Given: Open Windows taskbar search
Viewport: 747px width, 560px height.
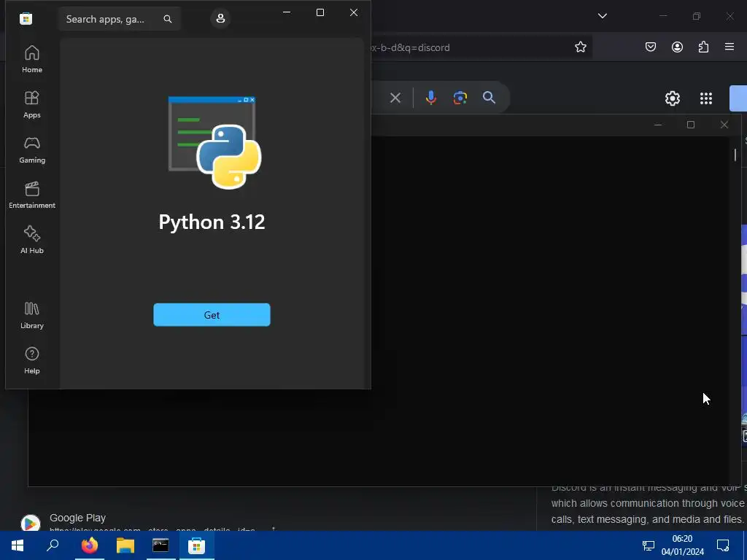Looking at the screenshot, I should click(x=53, y=545).
